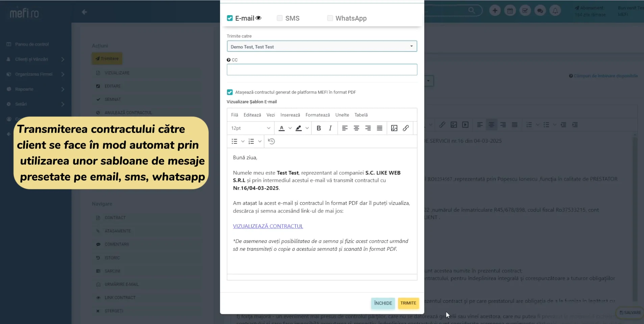The width and height of the screenshot is (644, 324).
Task: Apply text color in email editor
Action: tap(281, 128)
